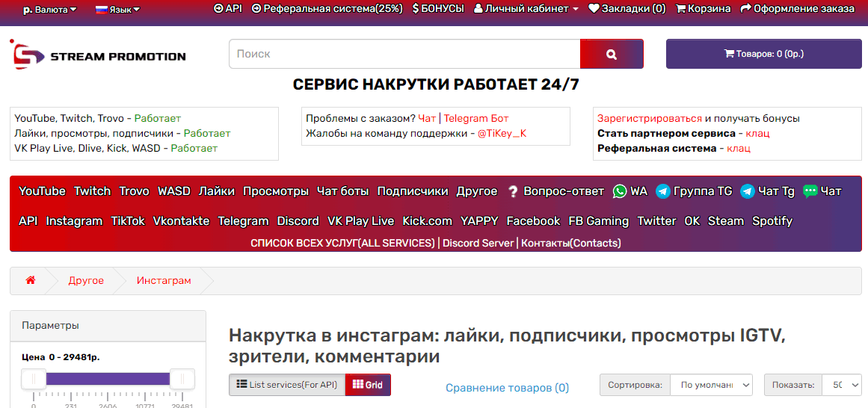Open Vkontakte menu item

[182, 221]
